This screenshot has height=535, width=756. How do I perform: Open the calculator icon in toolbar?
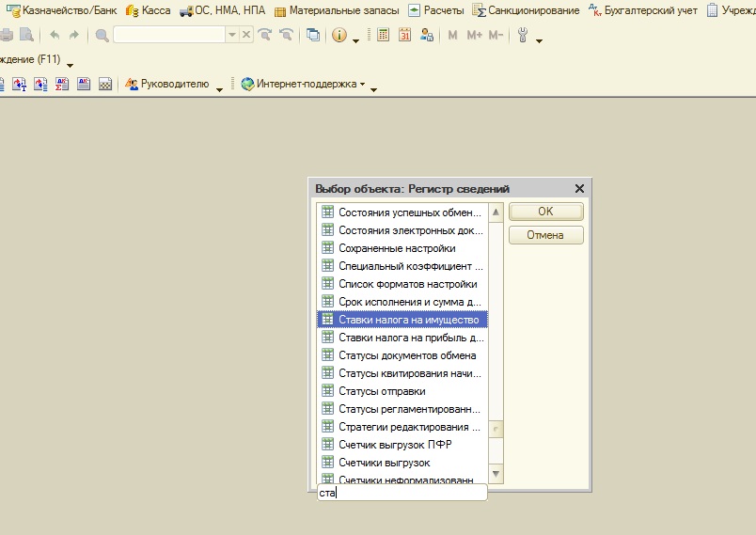(384, 36)
